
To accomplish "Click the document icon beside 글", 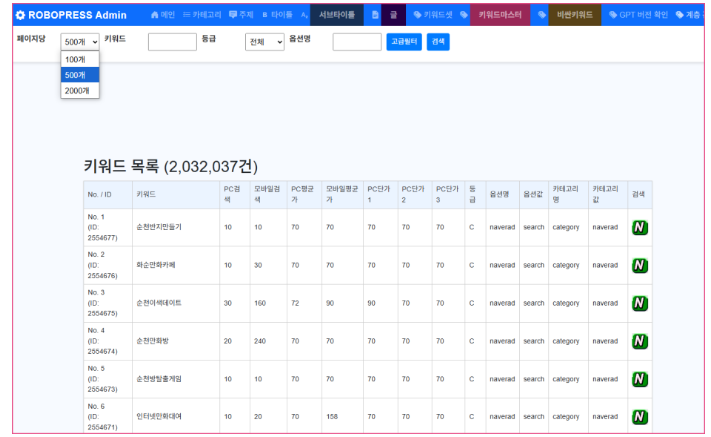I will (x=375, y=15).
